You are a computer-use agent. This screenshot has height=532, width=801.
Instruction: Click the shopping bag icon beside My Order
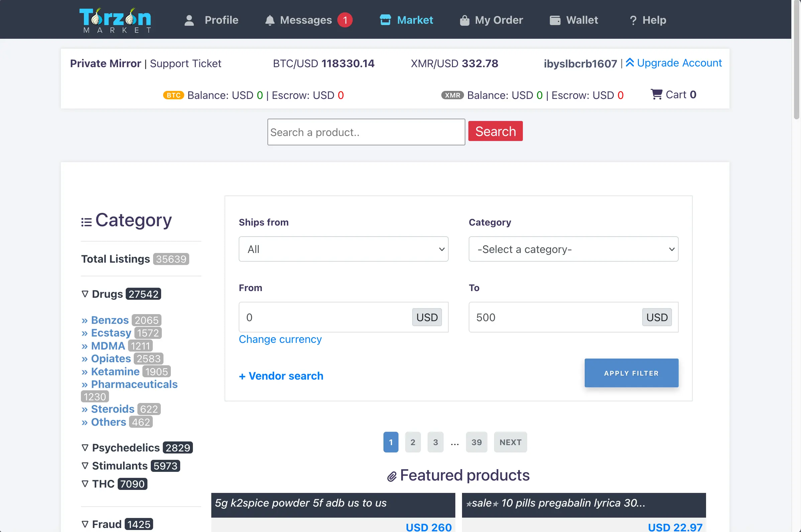pos(465,20)
